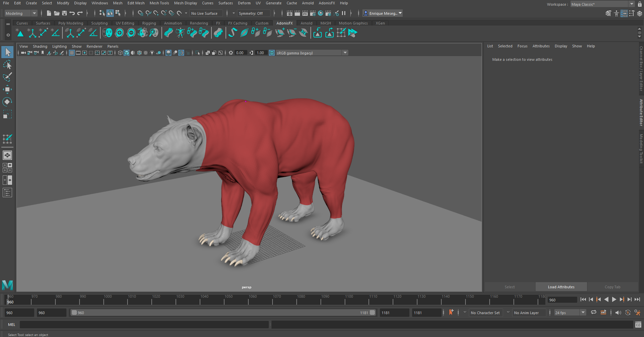Toggle the viewport grid display

click(x=72, y=53)
